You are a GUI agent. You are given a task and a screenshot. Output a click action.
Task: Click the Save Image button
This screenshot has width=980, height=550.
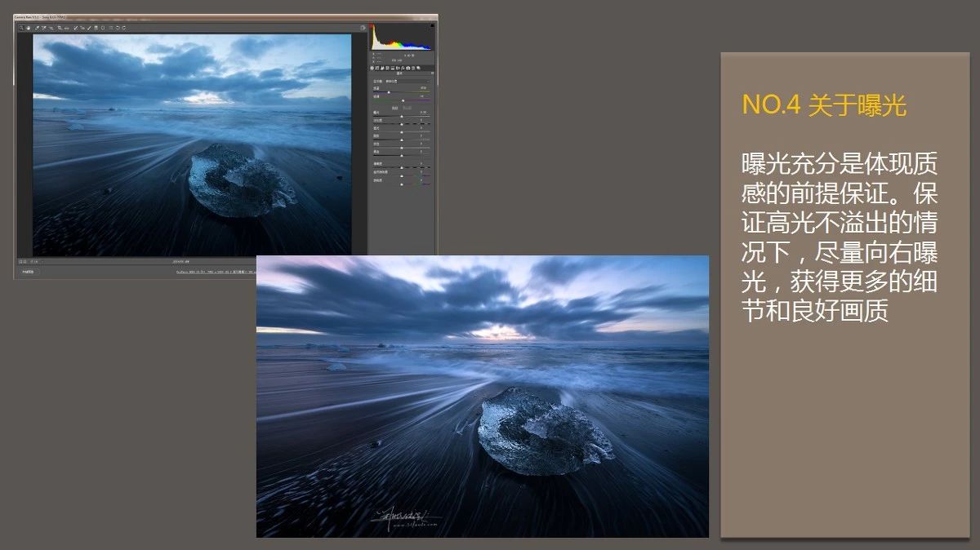click(27, 271)
